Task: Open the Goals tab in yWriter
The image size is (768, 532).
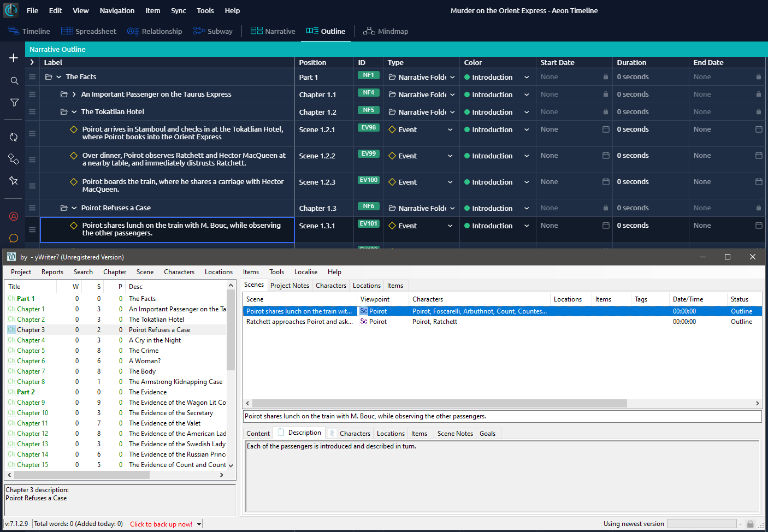Action: click(x=488, y=434)
